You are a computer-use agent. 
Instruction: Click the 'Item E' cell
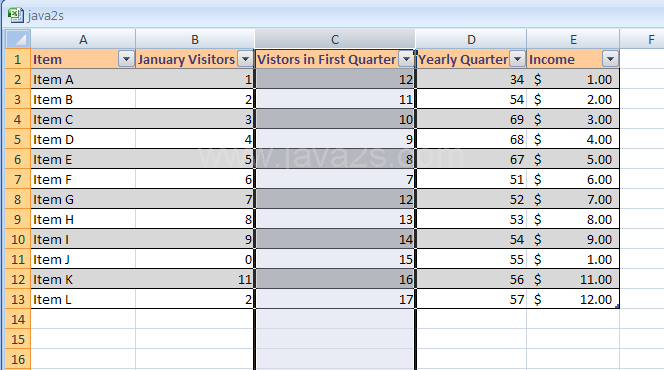[83, 159]
